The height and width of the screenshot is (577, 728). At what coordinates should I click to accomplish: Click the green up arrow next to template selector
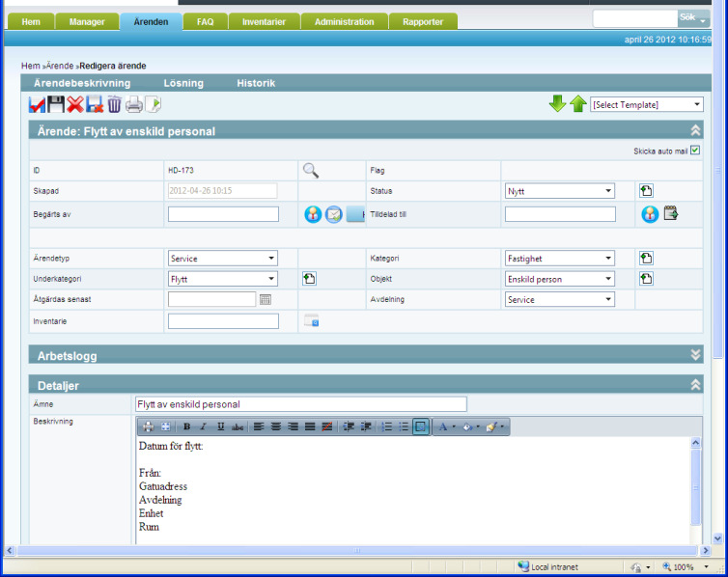577,104
